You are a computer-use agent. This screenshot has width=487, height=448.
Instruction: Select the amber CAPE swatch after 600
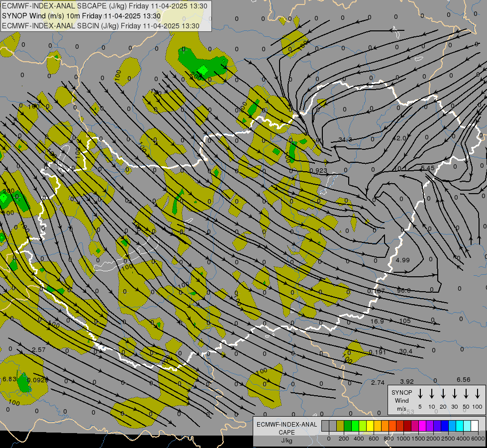pos(378,426)
